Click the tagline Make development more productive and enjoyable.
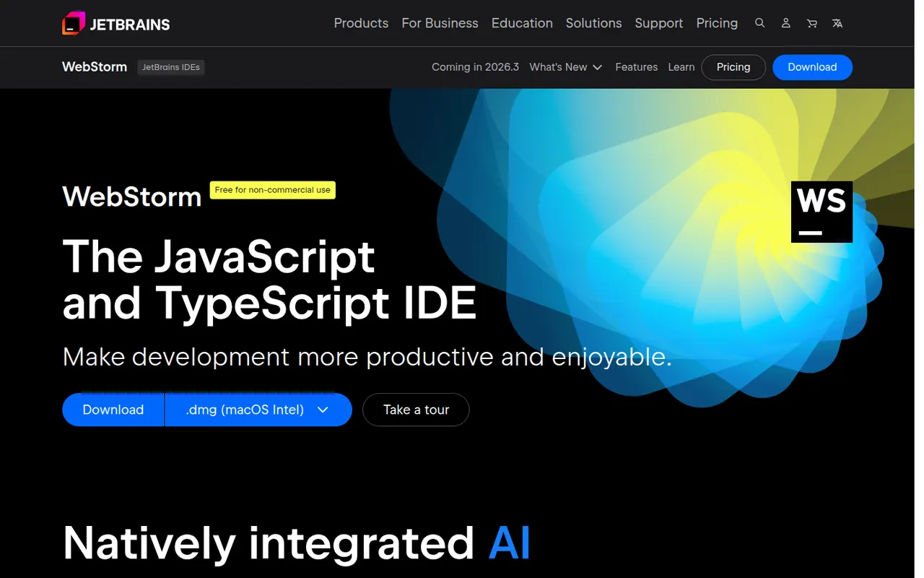924x578 pixels. (367, 357)
